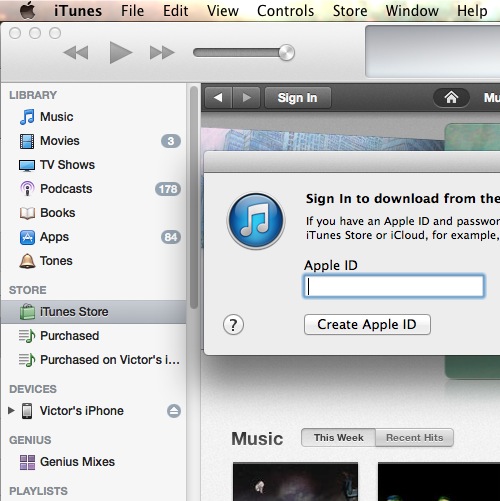Open the Help menu
Image resolution: width=500 pixels, height=501 pixels.
[472, 11]
